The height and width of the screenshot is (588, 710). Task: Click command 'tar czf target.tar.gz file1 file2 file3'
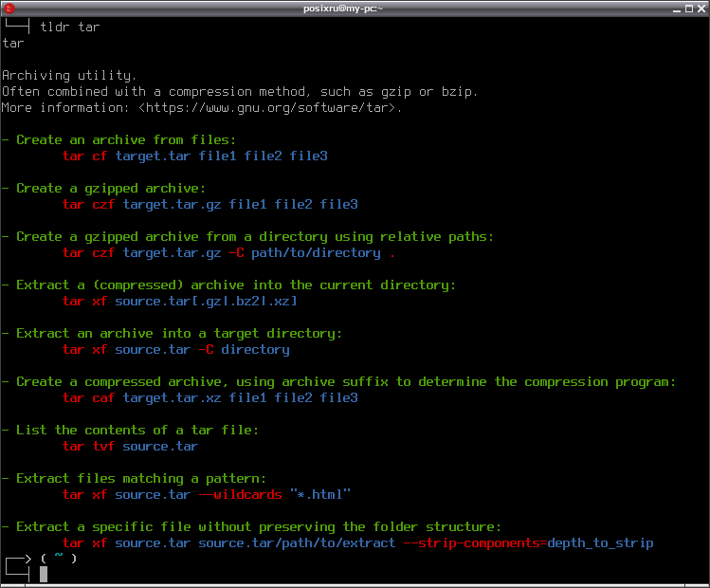click(x=210, y=205)
